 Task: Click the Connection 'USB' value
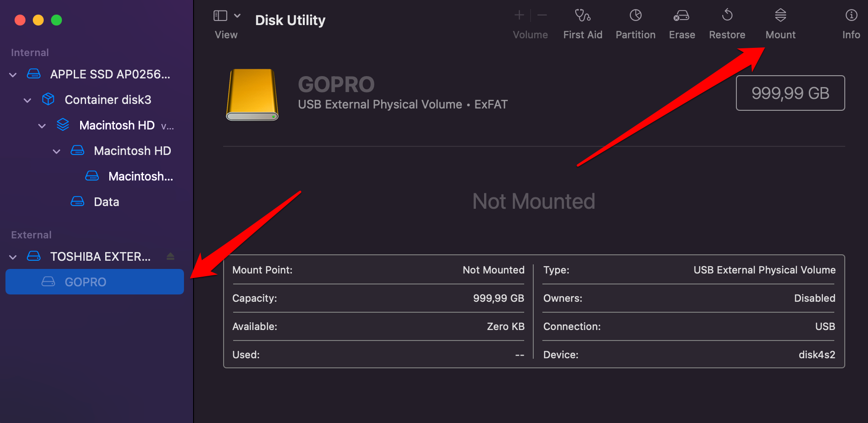[825, 326]
